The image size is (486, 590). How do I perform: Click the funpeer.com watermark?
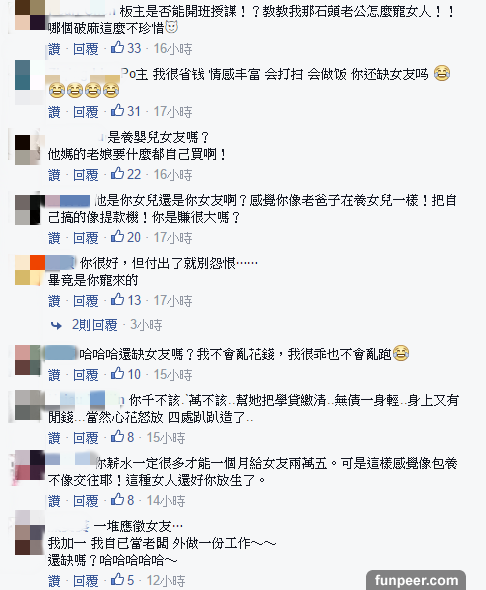pos(416,580)
